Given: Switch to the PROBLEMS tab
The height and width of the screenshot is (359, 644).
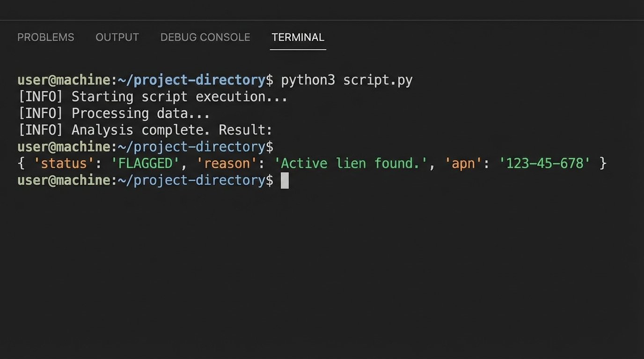Looking at the screenshot, I should tap(45, 37).
